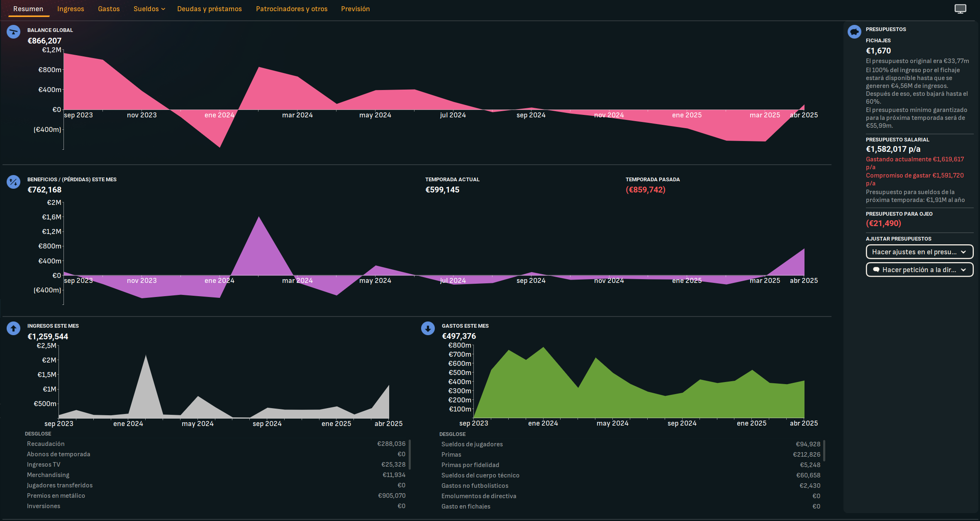Viewport: 980px width, 521px height.
Task: Select the Sueldos de jugadores row
Action: [631, 444]
